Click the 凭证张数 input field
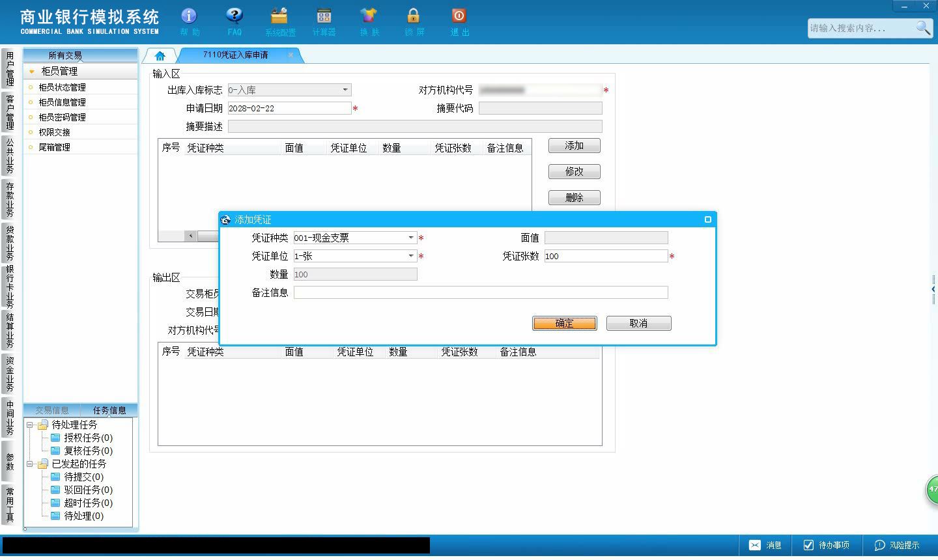The image size is (938, 560). point(606,256)
